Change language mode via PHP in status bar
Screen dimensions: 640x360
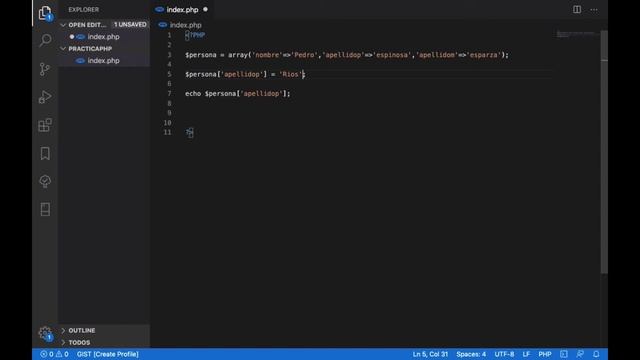[545, 354]
